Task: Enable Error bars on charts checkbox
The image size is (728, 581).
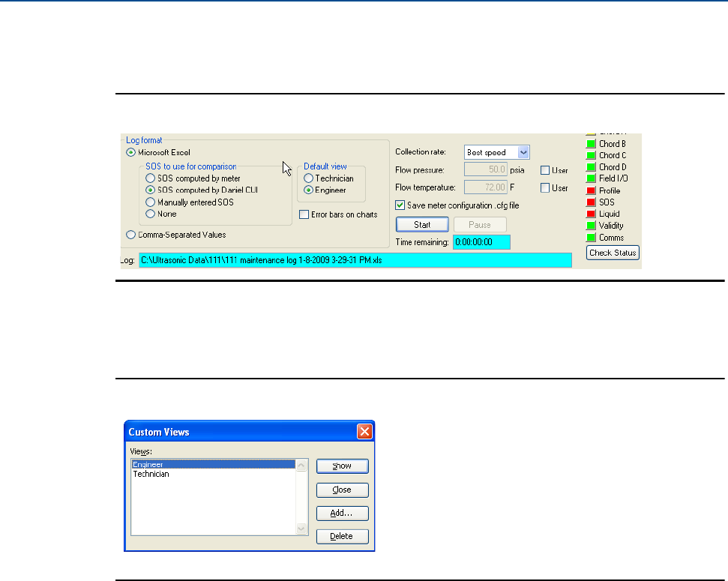Action: (304, 215)
